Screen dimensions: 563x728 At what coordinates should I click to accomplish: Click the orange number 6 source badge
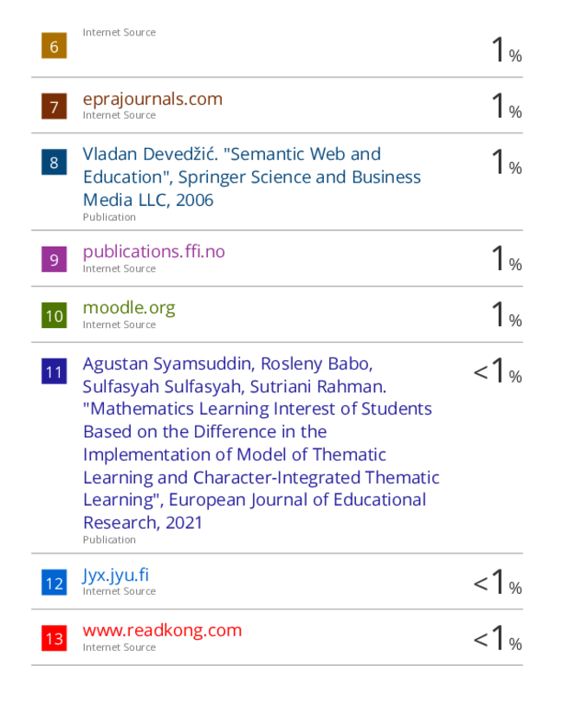click(x=54, y=46)
